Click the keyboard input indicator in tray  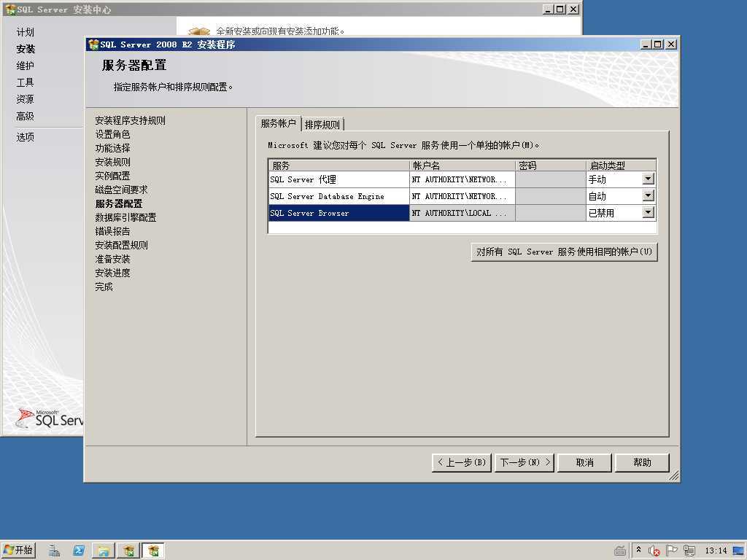tap(620, 551)
